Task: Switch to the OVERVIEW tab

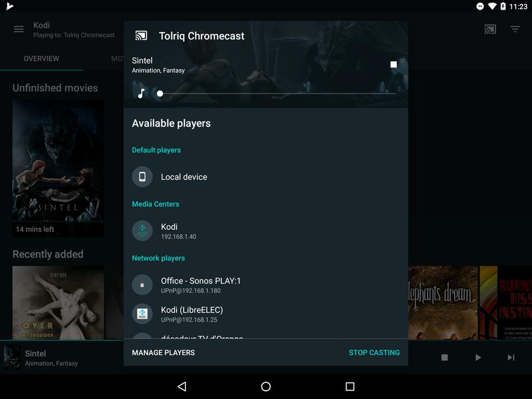Action: click(42, 58)
